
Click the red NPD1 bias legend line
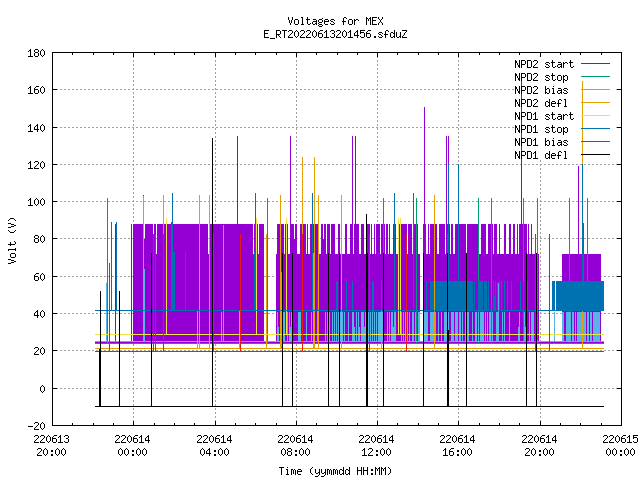pos(596,142)
